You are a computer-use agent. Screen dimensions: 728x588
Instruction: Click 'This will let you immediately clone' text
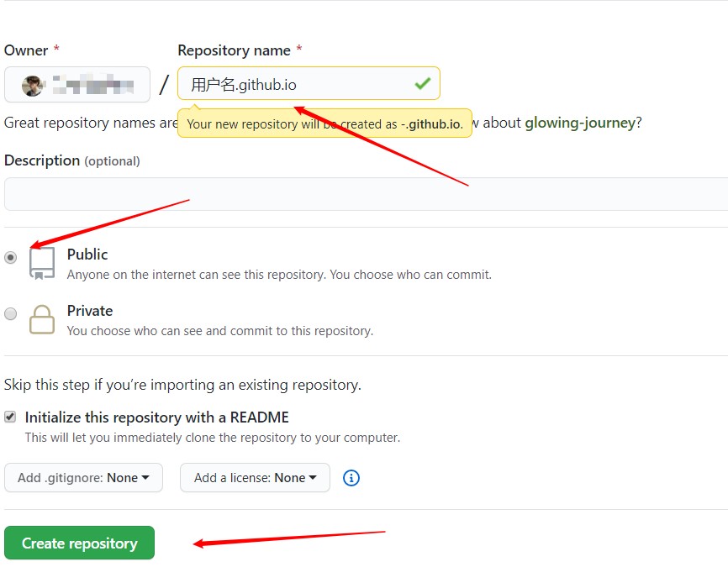[x=213, y=438]
